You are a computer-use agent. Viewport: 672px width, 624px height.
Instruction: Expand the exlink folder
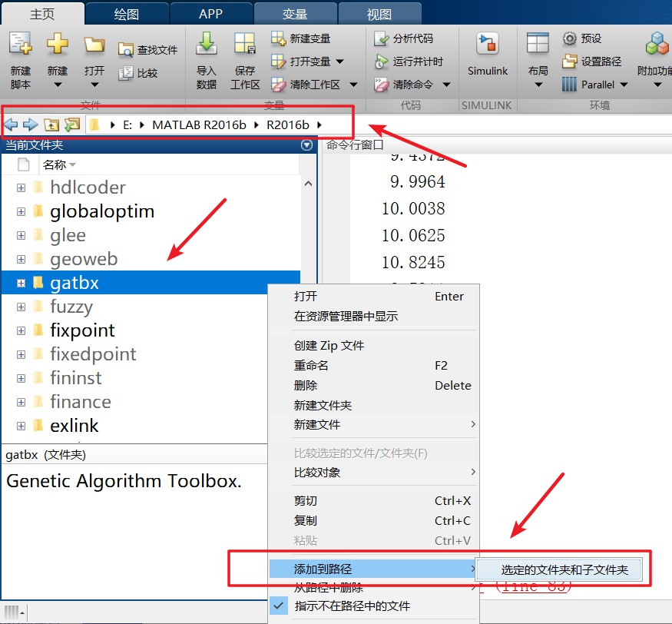21,426
